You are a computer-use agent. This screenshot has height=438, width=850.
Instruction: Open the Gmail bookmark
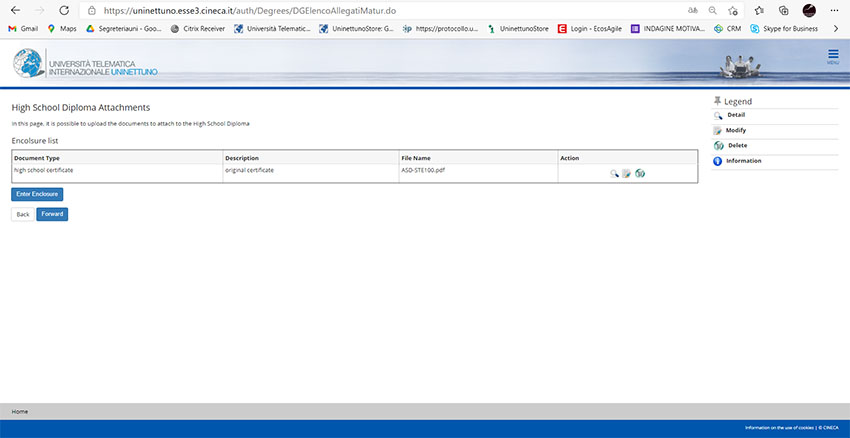pyautogui.click(x=23, y=28)
